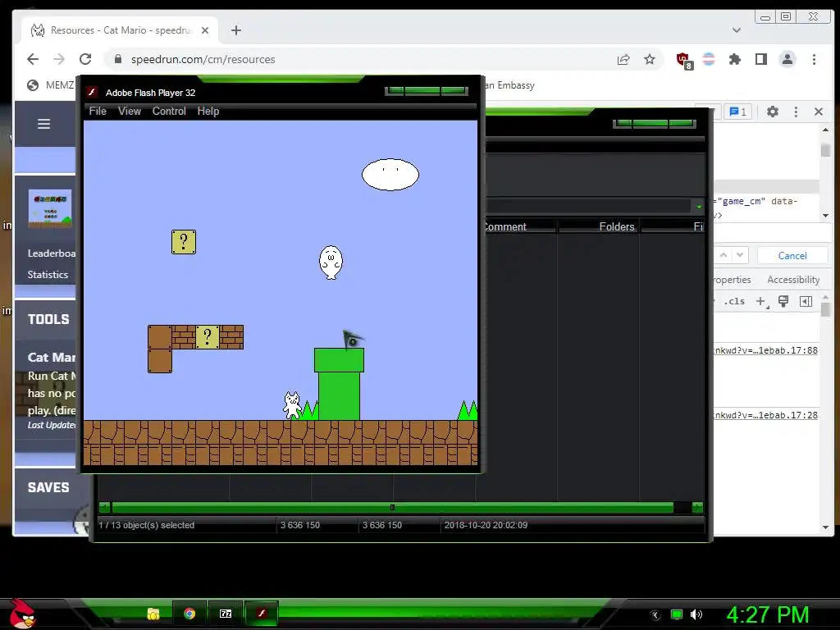This screenshot has width=840, height=630.
Task: Click the green pipe in the game
Action: (x=339, y=384)
